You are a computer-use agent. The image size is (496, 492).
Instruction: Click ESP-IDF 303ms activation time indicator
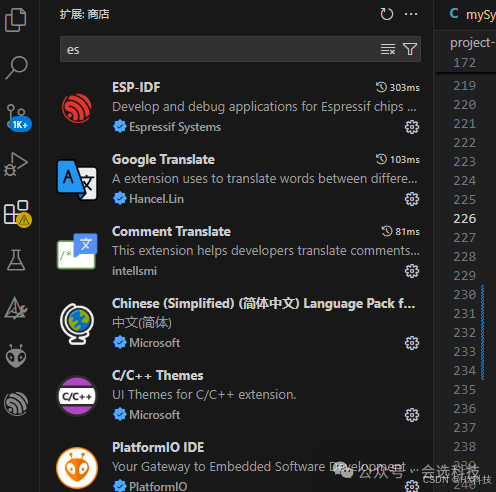(x=398, y=87)
